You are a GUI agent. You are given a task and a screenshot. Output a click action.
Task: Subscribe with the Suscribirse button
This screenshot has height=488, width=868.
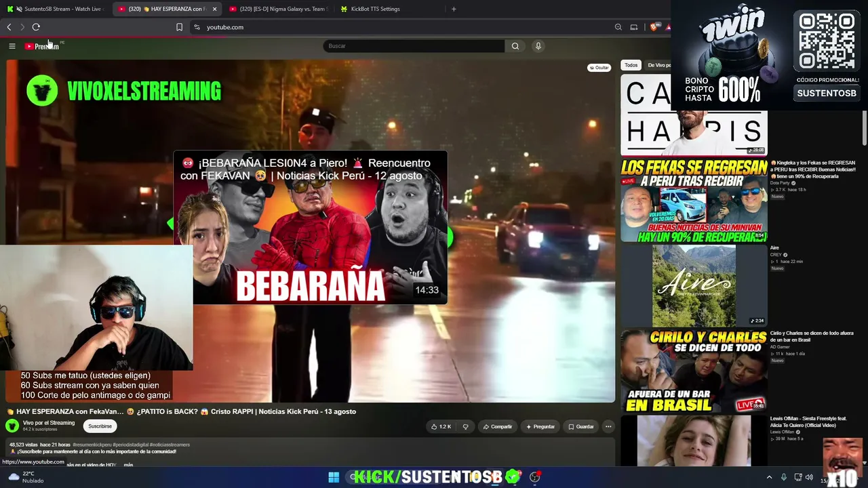100,426
